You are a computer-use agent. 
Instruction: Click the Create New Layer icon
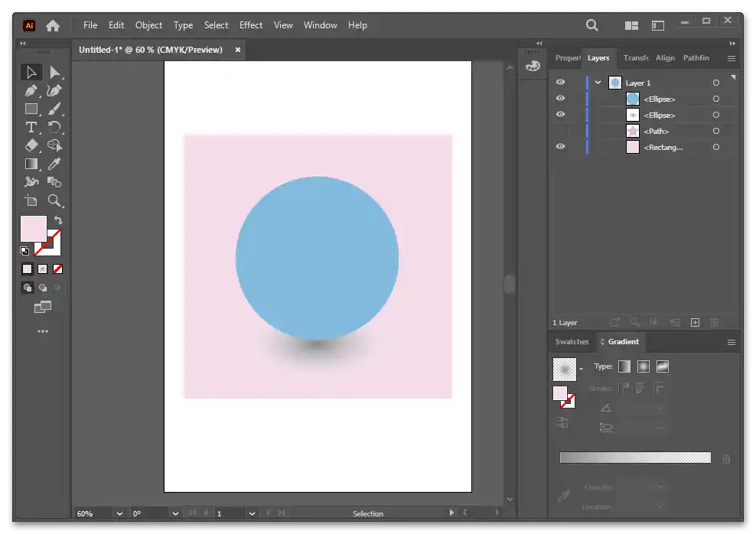695,323
